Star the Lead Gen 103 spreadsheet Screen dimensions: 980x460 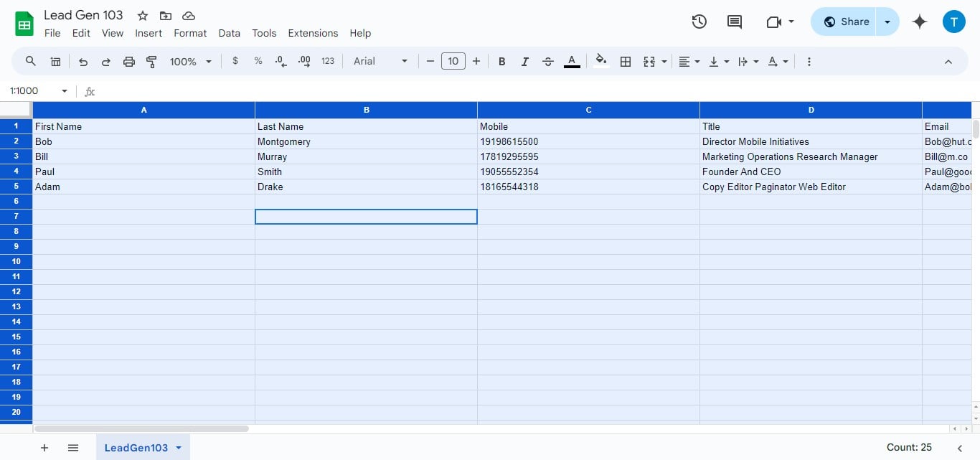(x=141, y=15)
